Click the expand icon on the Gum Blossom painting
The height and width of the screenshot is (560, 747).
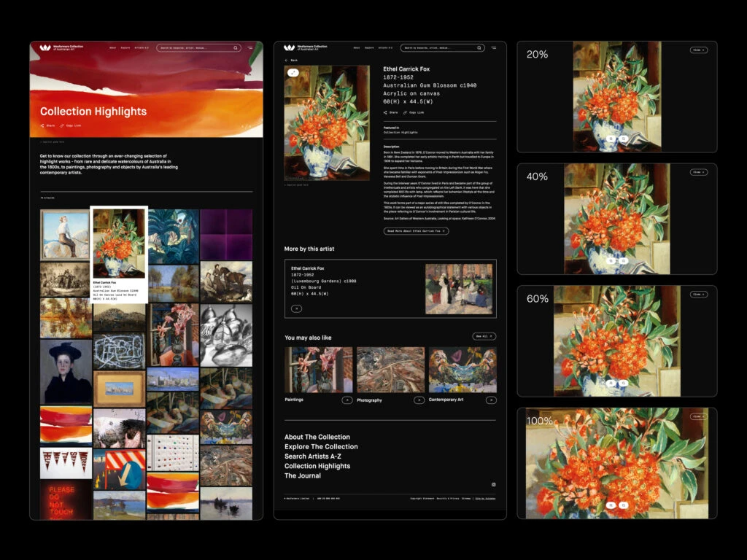[293, 73]
